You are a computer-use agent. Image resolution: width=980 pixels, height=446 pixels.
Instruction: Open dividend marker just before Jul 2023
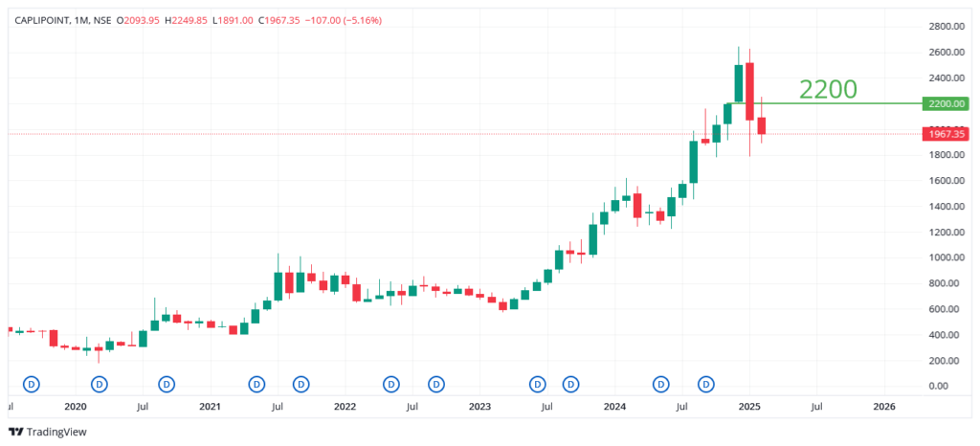[x=537, y=384]
